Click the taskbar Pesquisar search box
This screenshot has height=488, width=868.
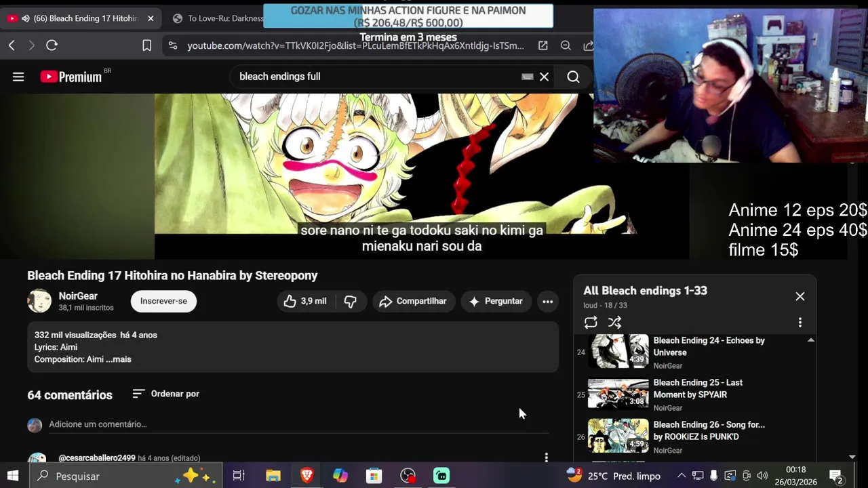[126, 476]
